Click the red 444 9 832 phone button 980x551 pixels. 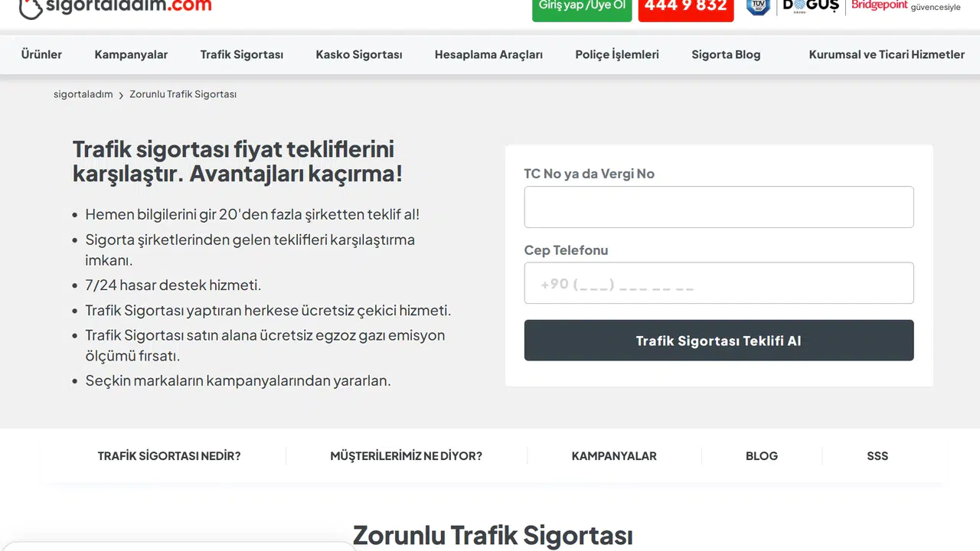pyautogui.click(x=685, y=6)
